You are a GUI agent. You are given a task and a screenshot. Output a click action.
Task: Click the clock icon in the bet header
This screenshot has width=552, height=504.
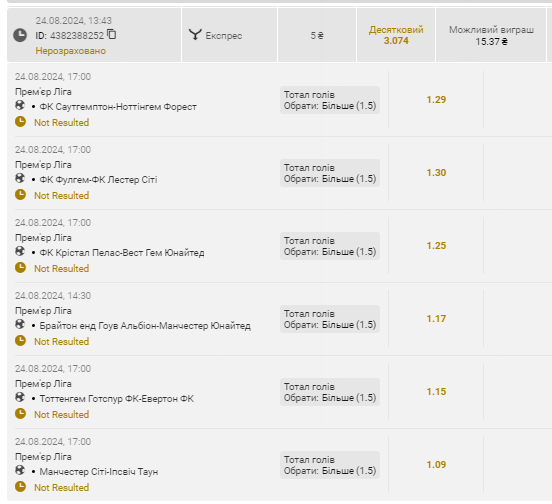[20, 35]
